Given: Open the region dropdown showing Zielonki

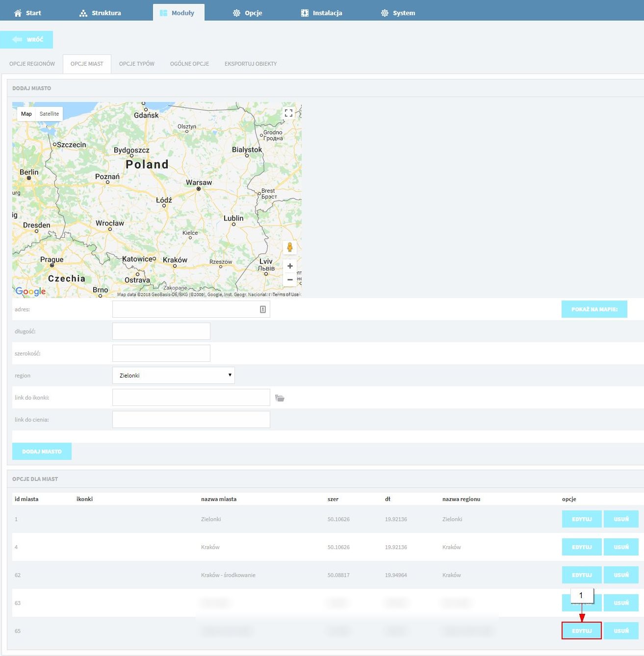Looking at the screenshot, I should pos(174,376).
